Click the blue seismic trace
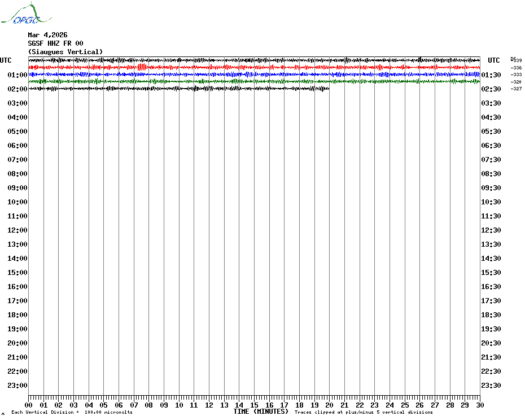Viewport: 525px width, 420px height. (254, 75)
